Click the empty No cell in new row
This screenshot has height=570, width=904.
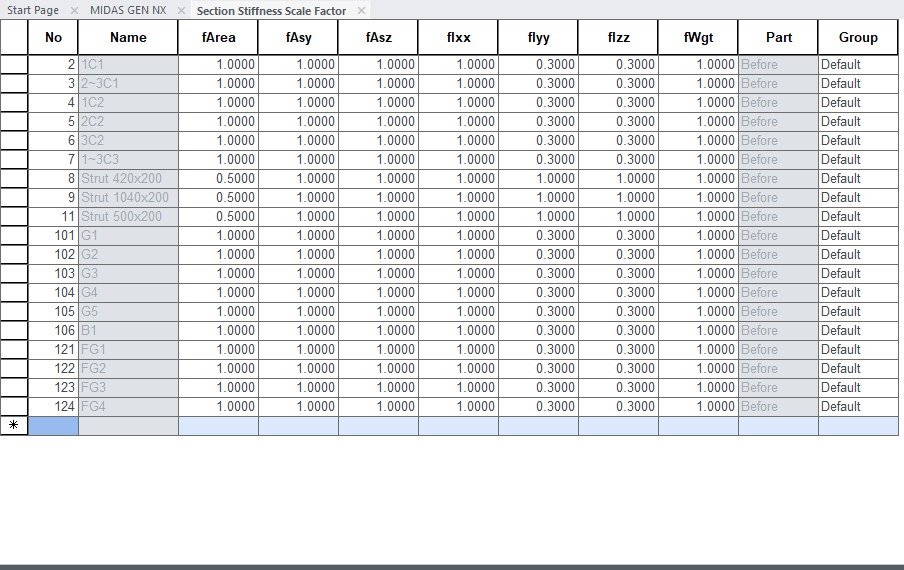(53, 426)
